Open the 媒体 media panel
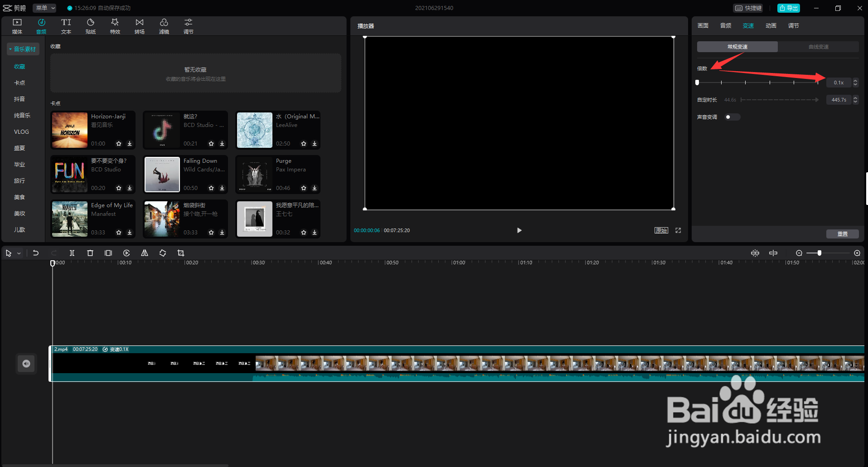The height and width of the screenshot is (467, 868). (x=17, y=26)
